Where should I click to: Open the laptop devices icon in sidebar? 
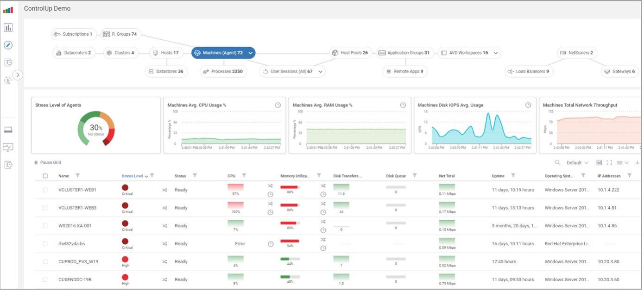[x=8, y=130]
